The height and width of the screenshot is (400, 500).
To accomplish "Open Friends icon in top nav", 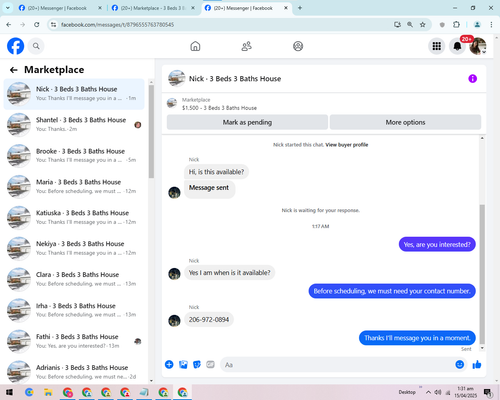I will coord(246,46).
